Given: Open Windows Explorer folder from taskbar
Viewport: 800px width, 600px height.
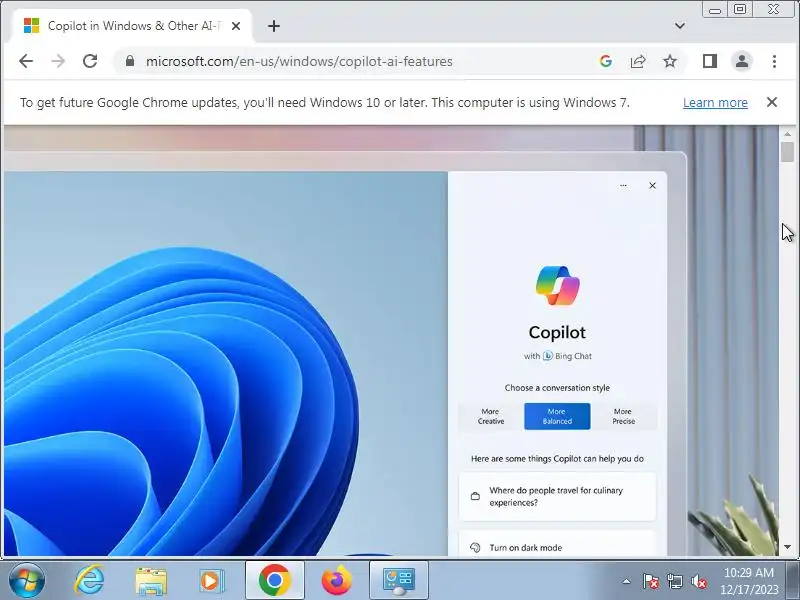Looking at the screenshot, I should click(x=151, y=580).
